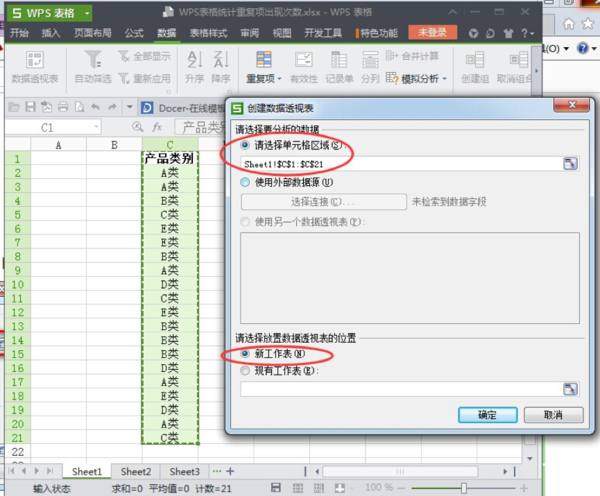Click the Name Box showing C1
600x496 pixels.
coord(47,127)
